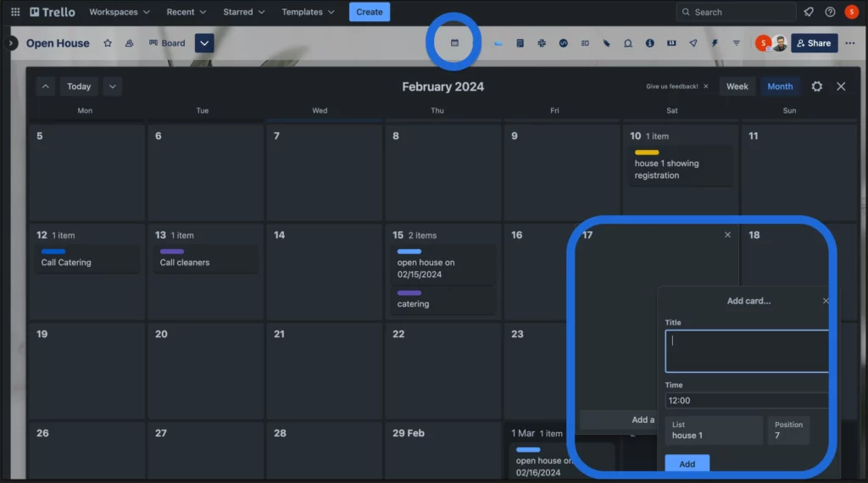This screenshot has width=868, height=483.
Task: Open the open house card on 1 Mar
Action: (x=562, y=462)
